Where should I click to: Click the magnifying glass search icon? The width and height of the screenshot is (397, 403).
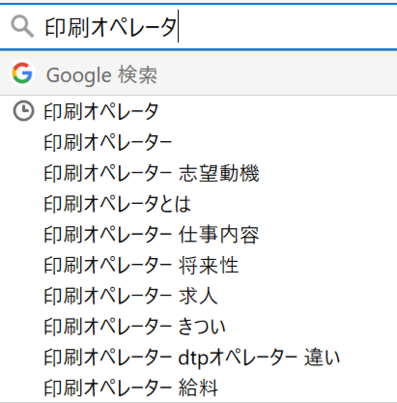22,27
